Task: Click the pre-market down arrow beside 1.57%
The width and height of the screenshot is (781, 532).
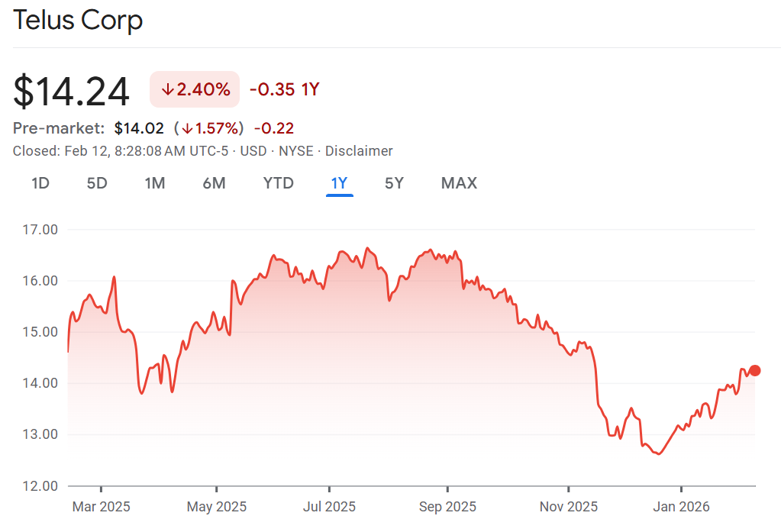Action: coord(187,128)
